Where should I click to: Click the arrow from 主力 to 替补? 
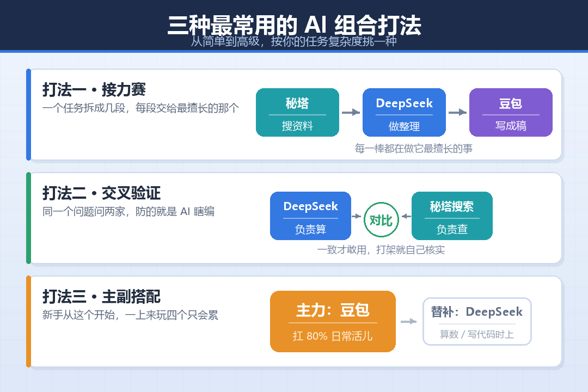tap(409, 321)
